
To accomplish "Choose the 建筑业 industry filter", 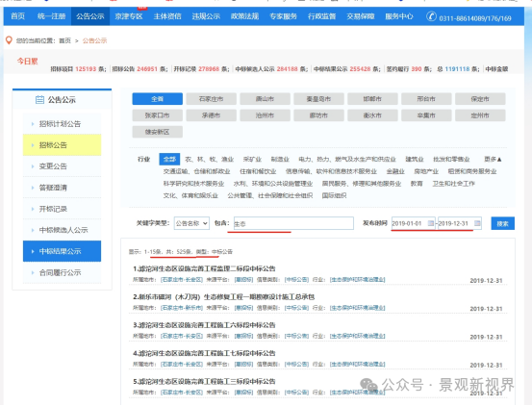I will pyautogui.click(x=415, y=159).
